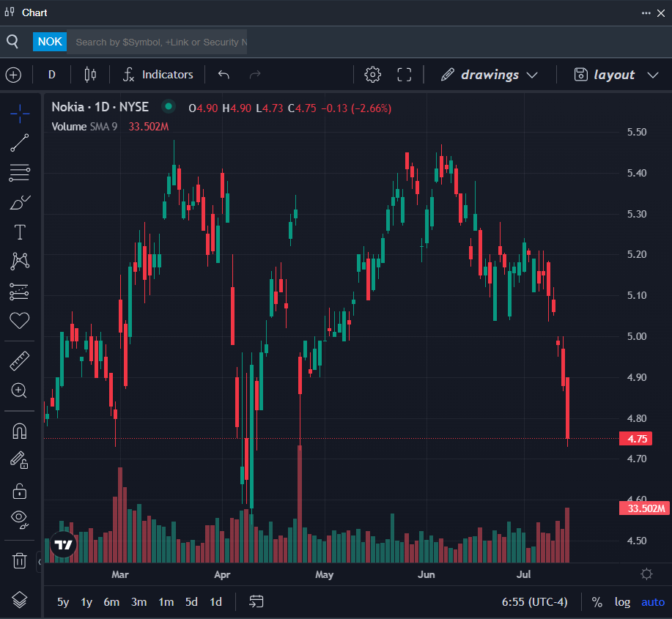
Task: Click the Nokia · 1D · NYSE title
Action: pyautogui.click(x=100, y=107)
